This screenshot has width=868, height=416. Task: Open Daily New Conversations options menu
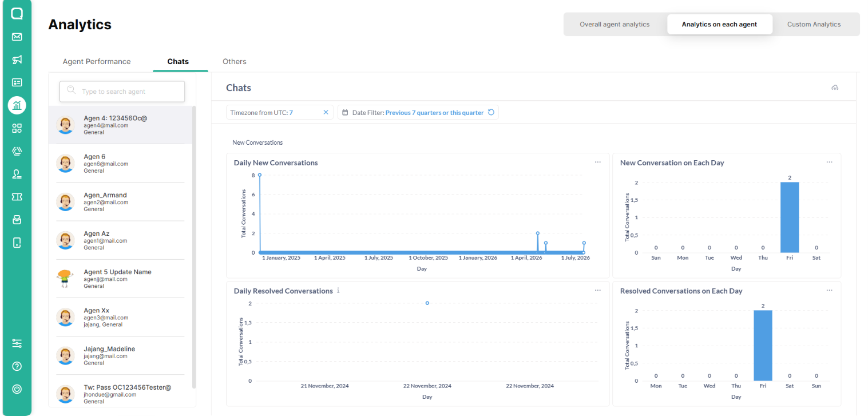click(597, 163)
